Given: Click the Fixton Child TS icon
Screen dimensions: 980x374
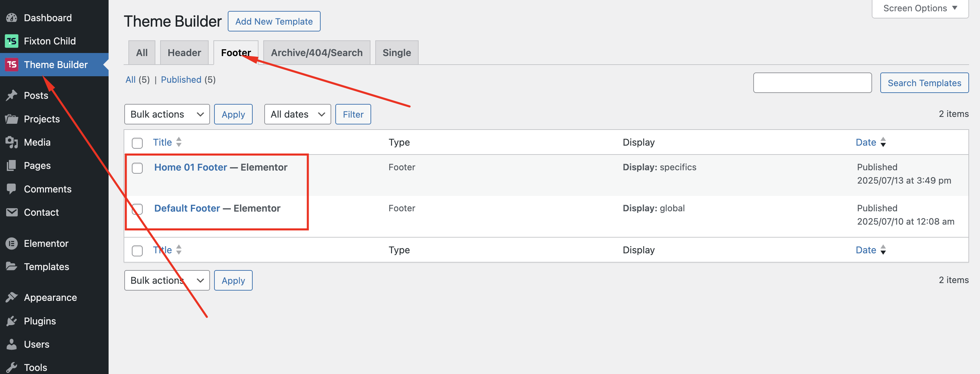Looking at the screenshot, I should click(x=12, y=41).
